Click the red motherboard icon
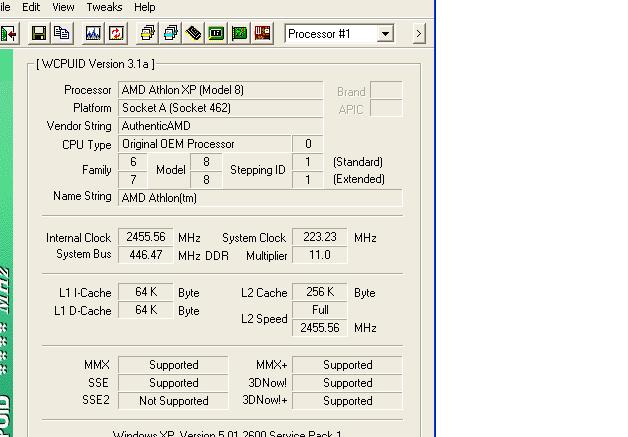628x437 pixels. (263, 33)
